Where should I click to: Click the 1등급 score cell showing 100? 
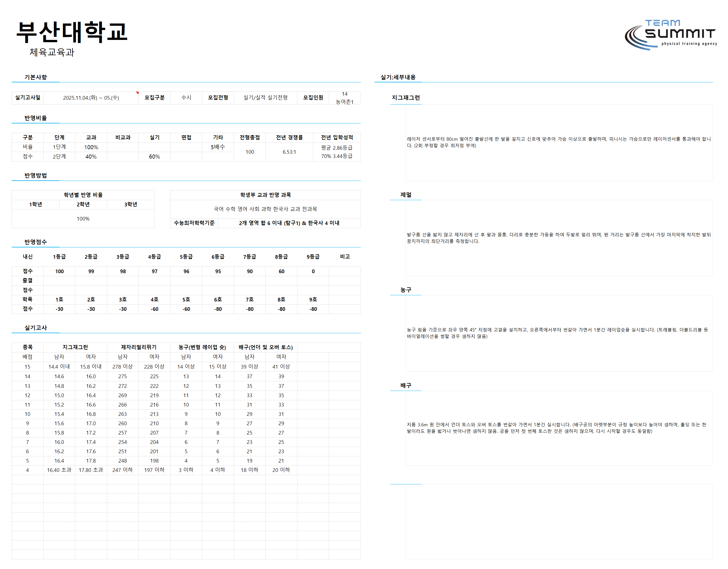click(59, 271)
